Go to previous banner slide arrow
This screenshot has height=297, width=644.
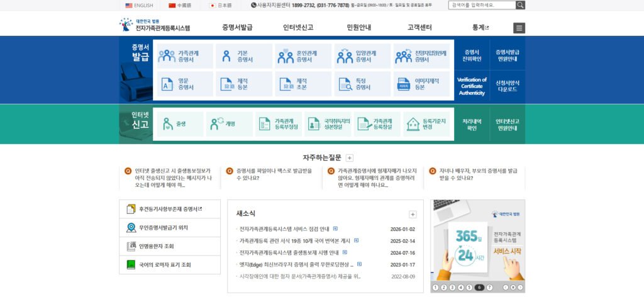[x=506, y=288]
